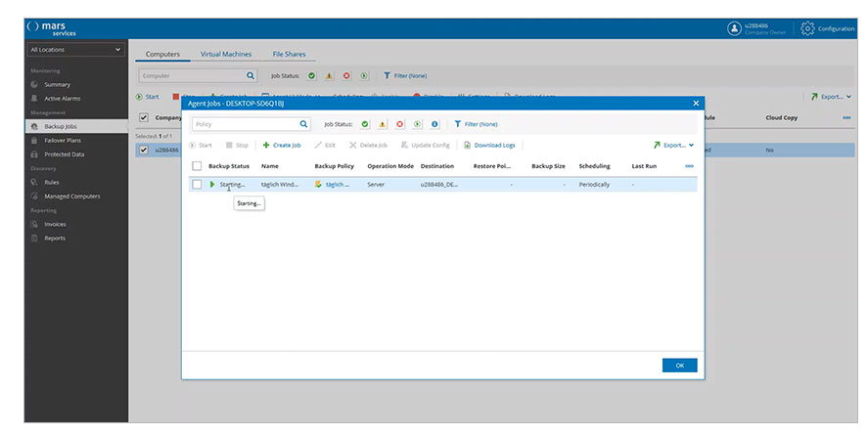
Task: Tick the select-all checkbox in Agent Jobs header
Action: [197, 166]
